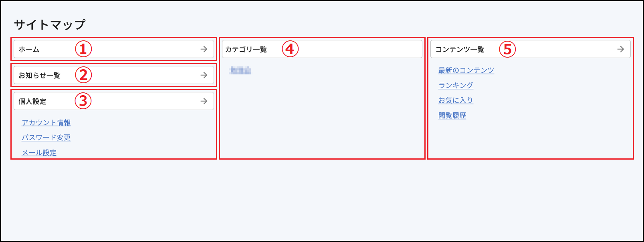Viewport: 644px width, 242px height.
Task: Open the コンテンツ一覧 entry
Action: pyautogui.click(x=531, y=49)
